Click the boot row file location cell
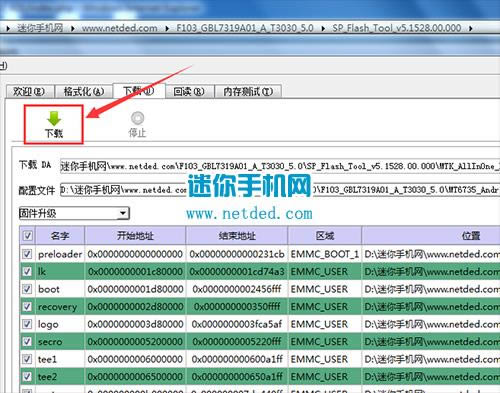The width and height of the screenshot is (500, 393). pos(431,289)
